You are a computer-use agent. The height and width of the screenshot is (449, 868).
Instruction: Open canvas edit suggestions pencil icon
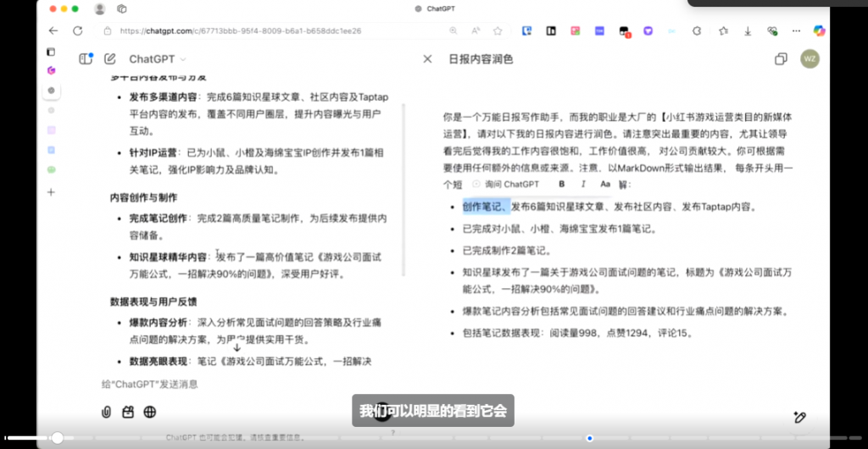click(798, 417)
